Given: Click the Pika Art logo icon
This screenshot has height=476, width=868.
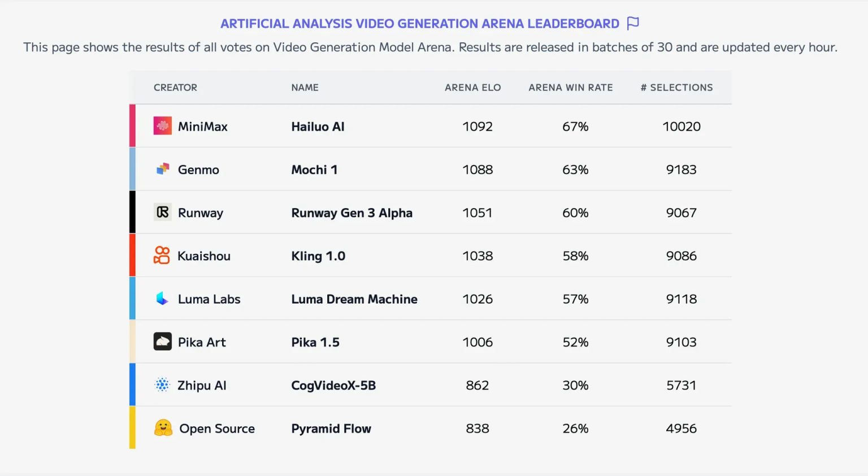Looking at the screenshot, I should pyautogui.click(x=163, y=341).
